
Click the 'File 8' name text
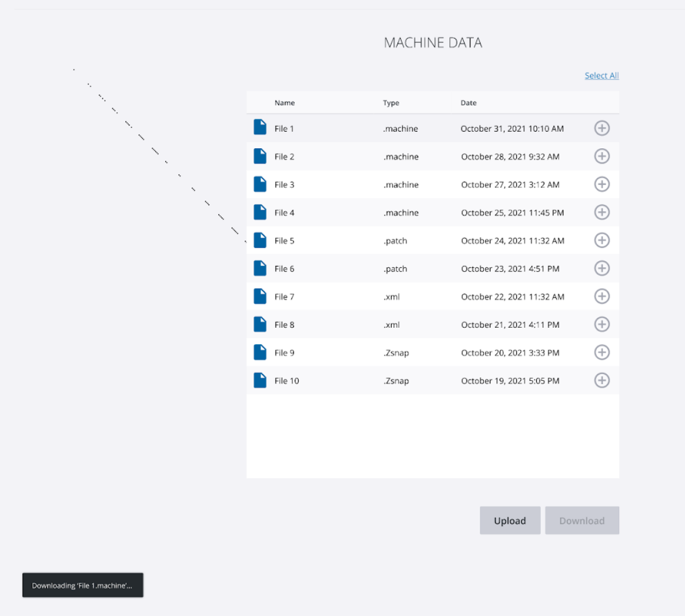[285, 324]
